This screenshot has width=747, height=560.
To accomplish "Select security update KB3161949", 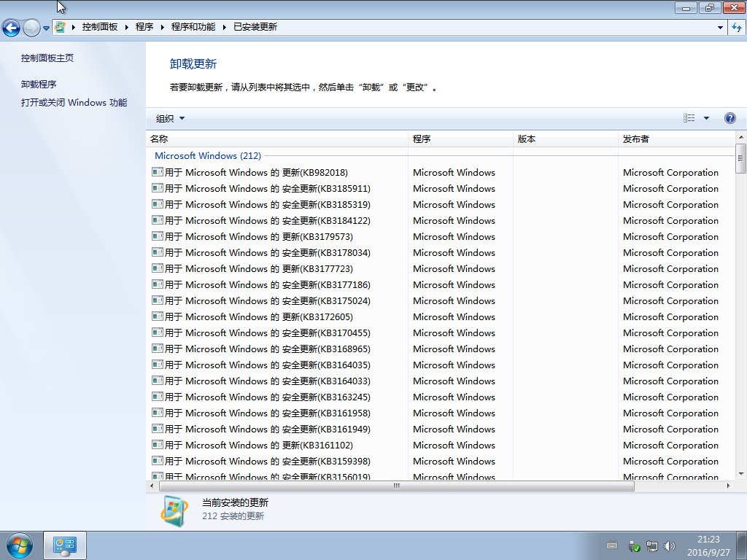I will pyautogui.click(x=441, y=429).
